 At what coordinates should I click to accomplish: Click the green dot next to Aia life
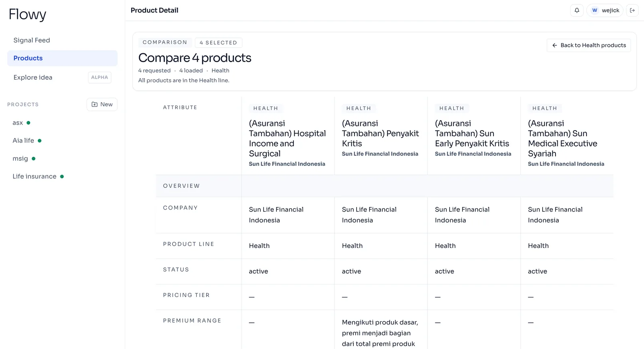coord(39,141)
